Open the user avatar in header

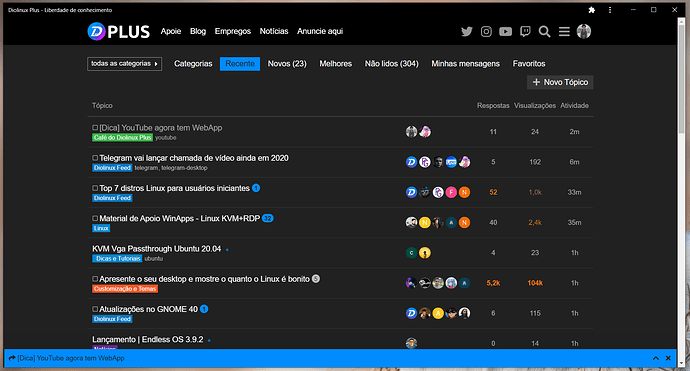[x=584, y=31]
